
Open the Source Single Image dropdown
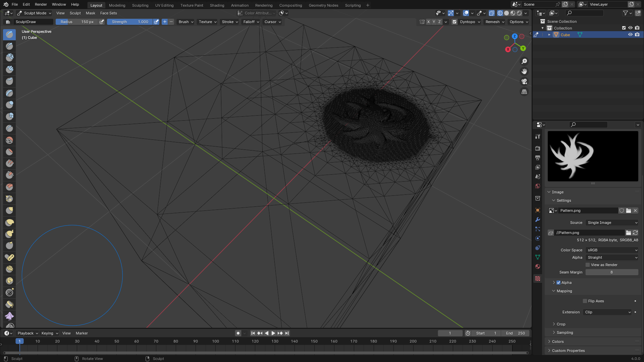612,223
